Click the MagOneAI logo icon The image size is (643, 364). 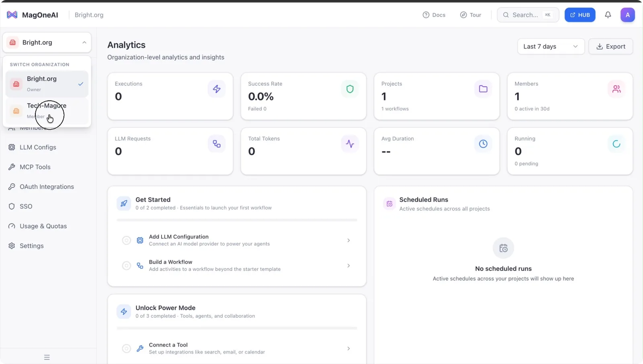click(12, 15)
